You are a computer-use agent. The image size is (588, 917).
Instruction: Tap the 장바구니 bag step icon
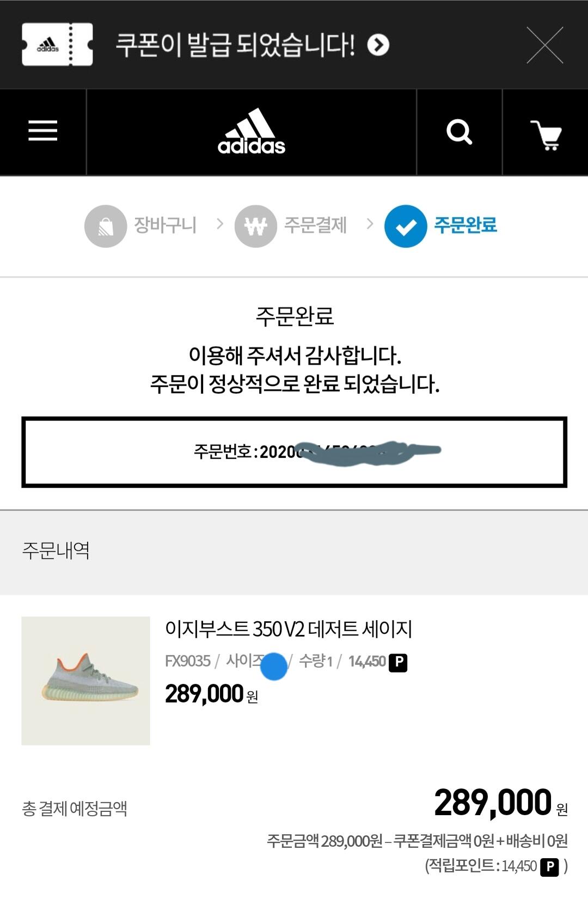106,226
